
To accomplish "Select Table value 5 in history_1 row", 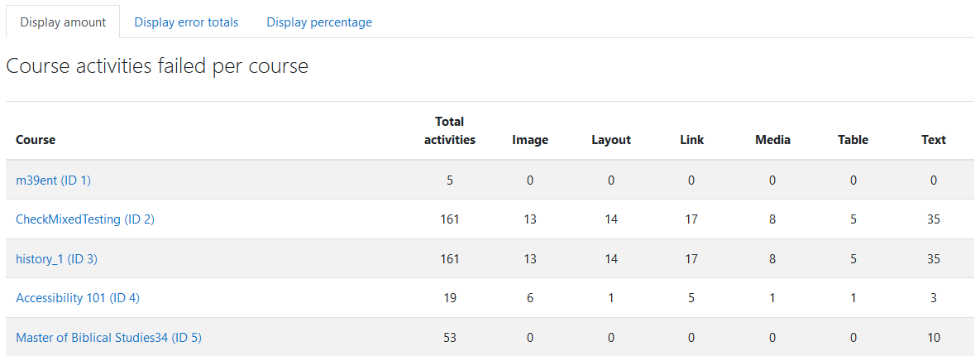I will pyautogui.click(x=853, y=259).
